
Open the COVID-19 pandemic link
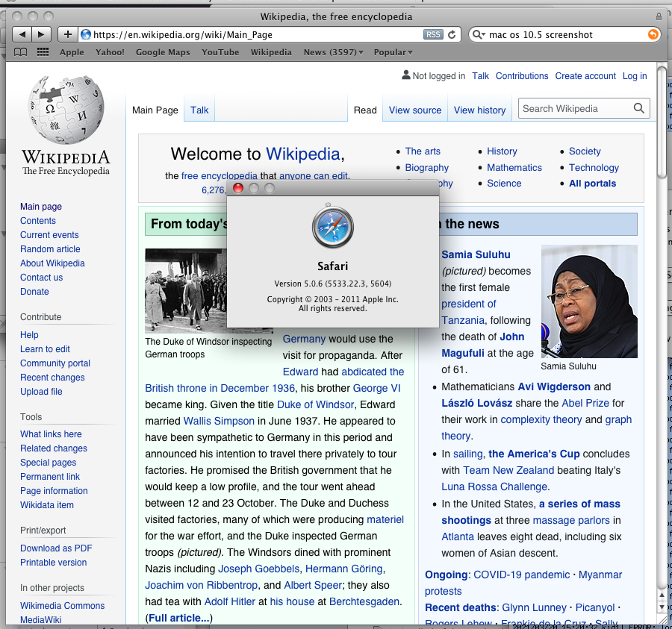[x=522, y=575]
